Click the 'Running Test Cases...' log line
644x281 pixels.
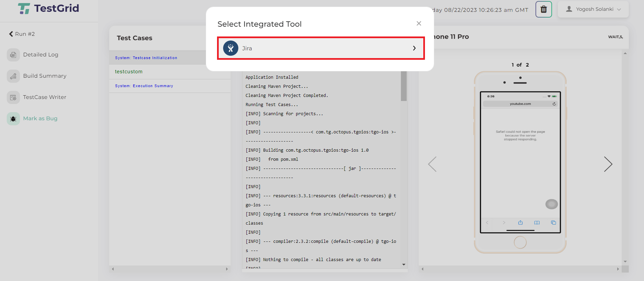pyautogui.click(x=272, y=105)
